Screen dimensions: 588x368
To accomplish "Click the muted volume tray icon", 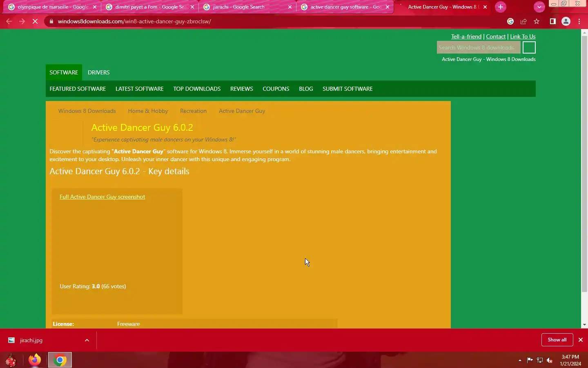I will [x=550, y=360].
